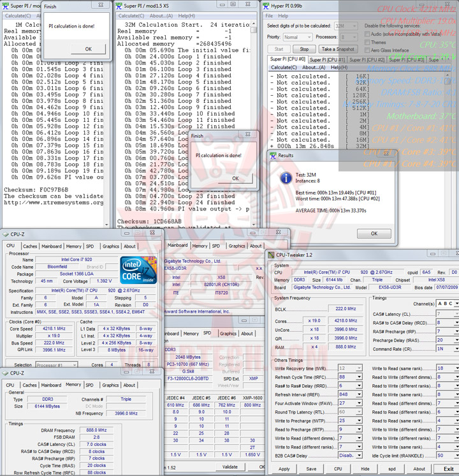The width and height of the screenshot is (459, 476).
Task: Open the Calculate(C) menu in Super PI 32M window
Action: pyautogui.click(x=131, y=16)
